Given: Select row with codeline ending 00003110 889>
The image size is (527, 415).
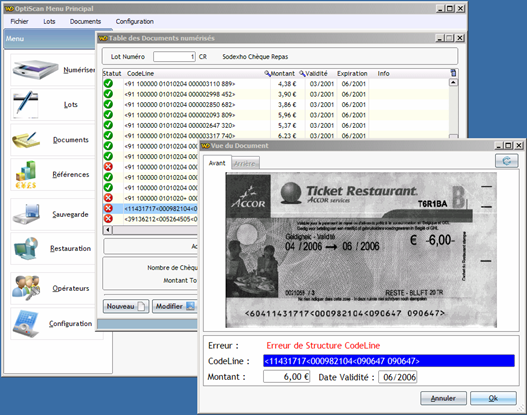Looking at the screenshot, I should [x=276, y=84].
